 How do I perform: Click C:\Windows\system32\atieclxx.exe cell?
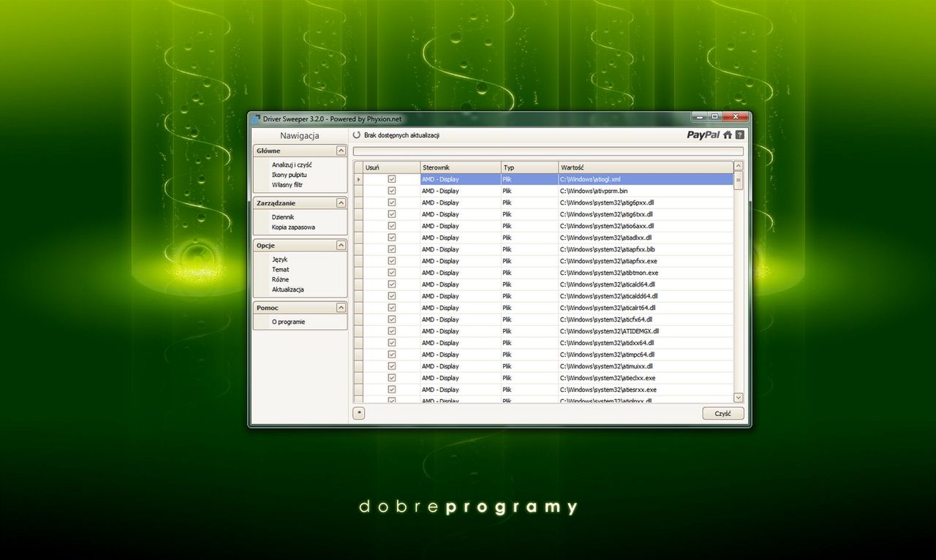click(x=646, y=378)
